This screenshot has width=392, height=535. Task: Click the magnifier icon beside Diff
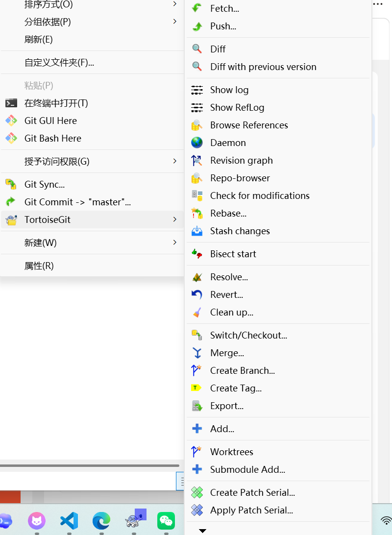click(197, 49)
